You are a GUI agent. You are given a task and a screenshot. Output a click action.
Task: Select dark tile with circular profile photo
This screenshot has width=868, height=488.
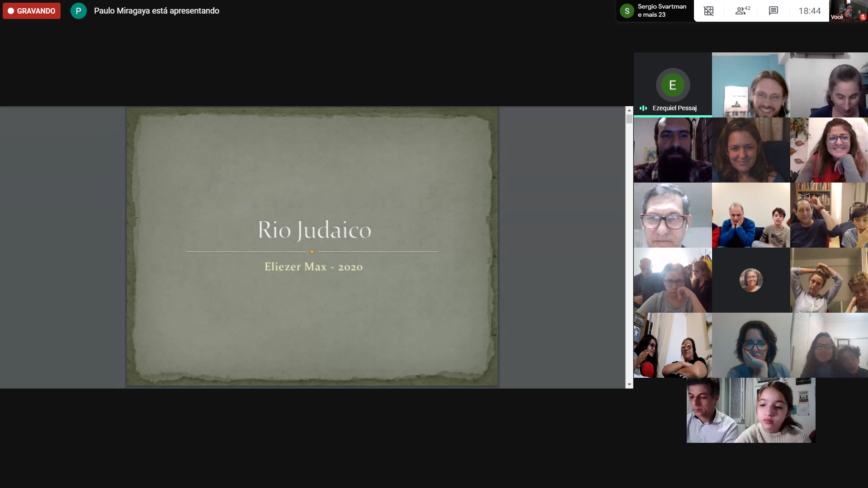[x=751, y=280]
